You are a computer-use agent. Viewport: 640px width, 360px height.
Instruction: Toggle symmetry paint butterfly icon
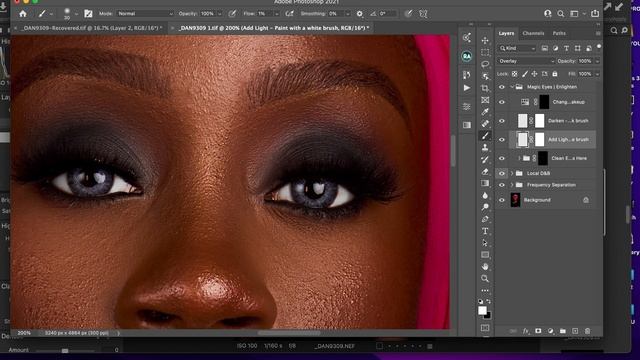pos(423,14)
